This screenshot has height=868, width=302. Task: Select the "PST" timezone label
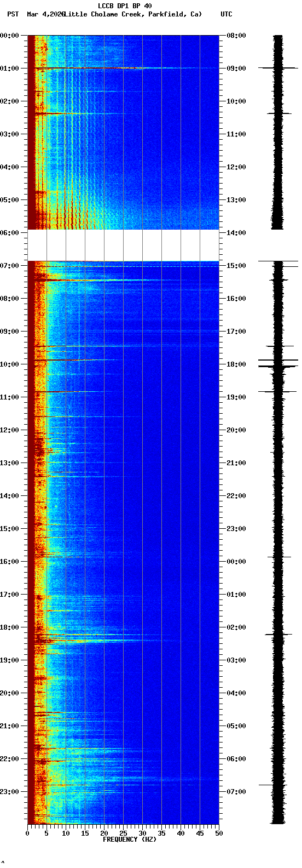point(13,14)
